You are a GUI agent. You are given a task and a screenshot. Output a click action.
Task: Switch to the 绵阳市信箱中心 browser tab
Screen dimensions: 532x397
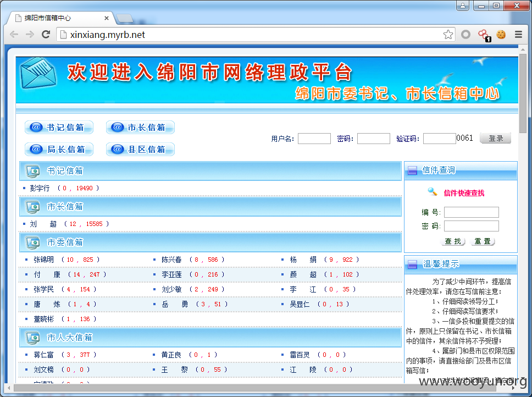61,18
